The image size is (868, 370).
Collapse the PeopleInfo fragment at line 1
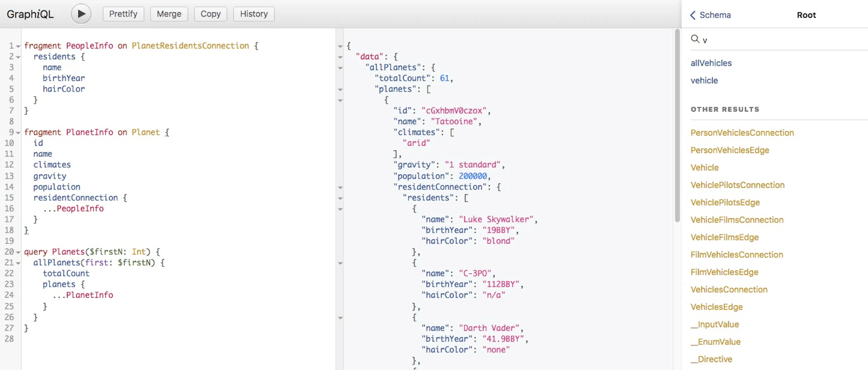pos(18,46)
